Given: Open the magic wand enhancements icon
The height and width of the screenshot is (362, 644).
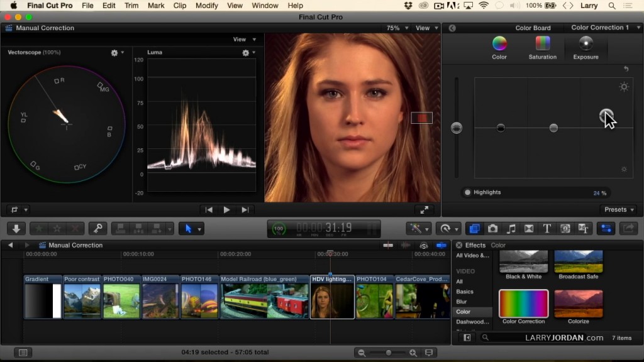Looking at the screenshot, I should (416, 229).
